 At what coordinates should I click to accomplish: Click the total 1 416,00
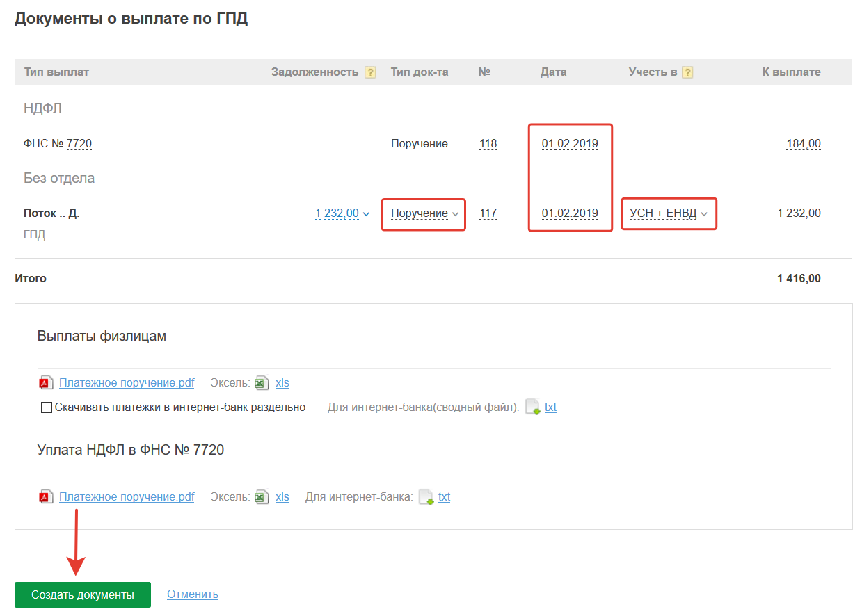(799, 279)
